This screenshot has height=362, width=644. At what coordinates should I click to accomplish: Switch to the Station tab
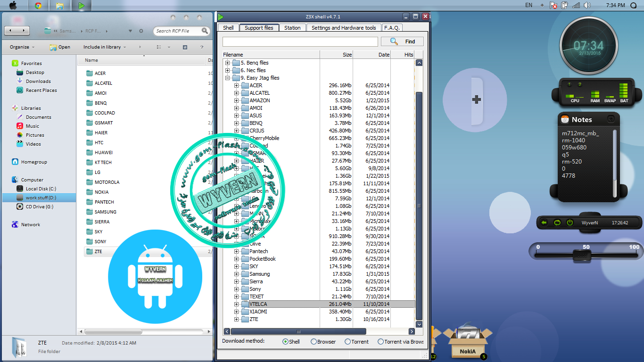(292, 28)
